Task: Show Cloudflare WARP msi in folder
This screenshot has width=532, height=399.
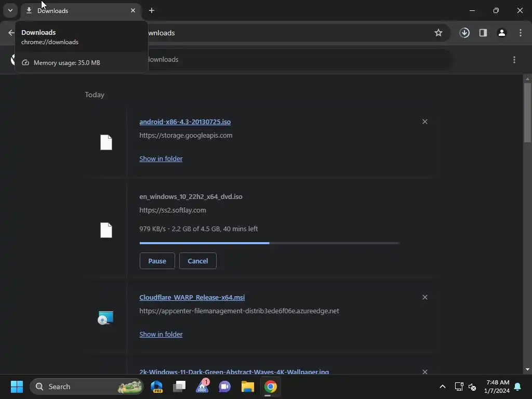Action: pos(161,335)
